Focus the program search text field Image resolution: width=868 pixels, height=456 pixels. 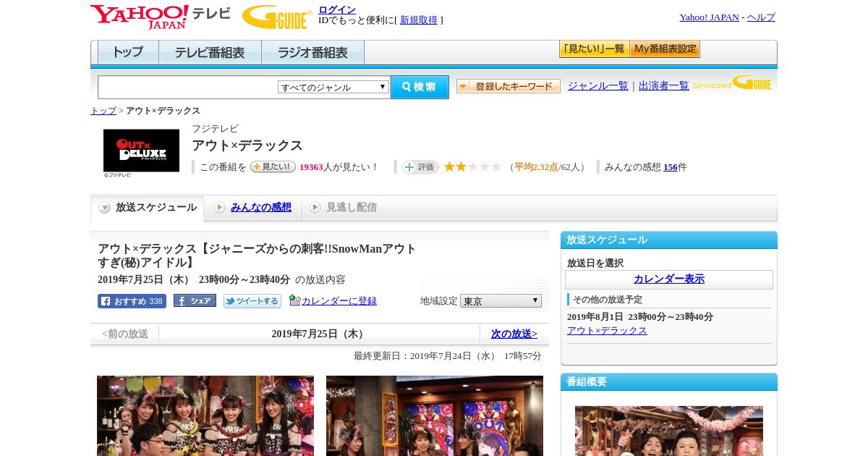pos(187,87)
